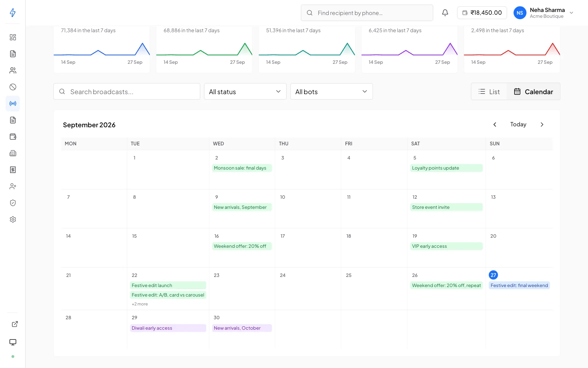The width and height of the screenshot is (588, 368).
Task: Open the Monsoon sale: final days event
Action: coord(242,168)
